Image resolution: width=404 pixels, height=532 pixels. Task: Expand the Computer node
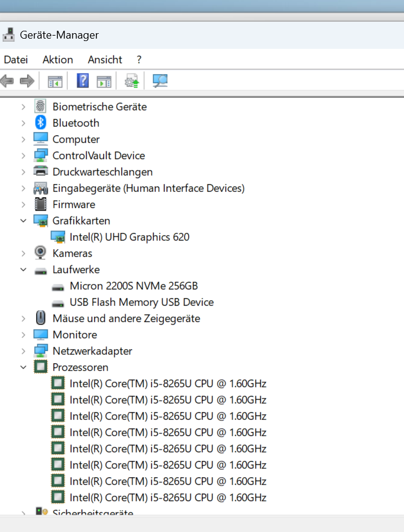[x=23, y=139]
